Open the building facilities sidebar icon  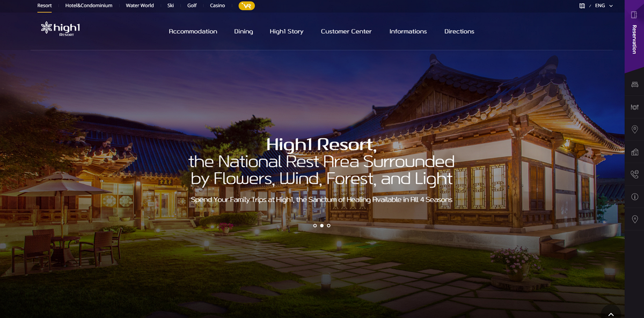coord(634,152)
